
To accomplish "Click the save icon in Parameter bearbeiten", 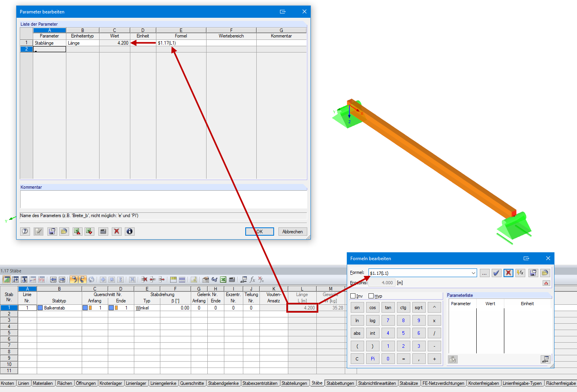I will click(x=52, y=231).
